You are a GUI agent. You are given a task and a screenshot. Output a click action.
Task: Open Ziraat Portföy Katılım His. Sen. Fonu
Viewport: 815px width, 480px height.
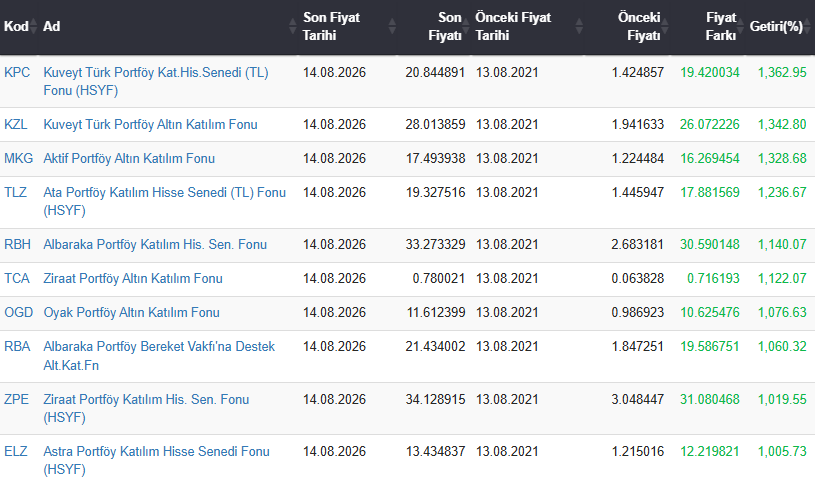coord(146,408)
